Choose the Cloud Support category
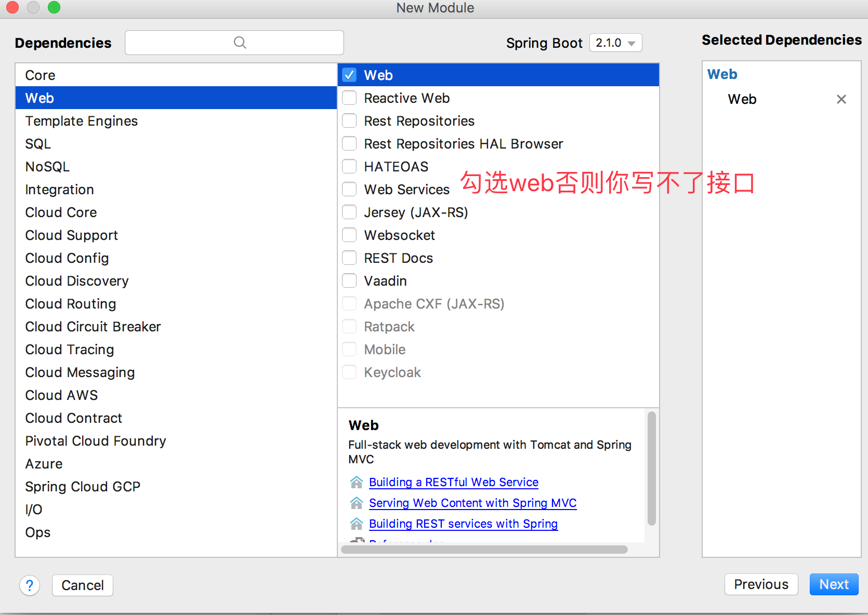868x615 pixels. (x=176, y=235)
